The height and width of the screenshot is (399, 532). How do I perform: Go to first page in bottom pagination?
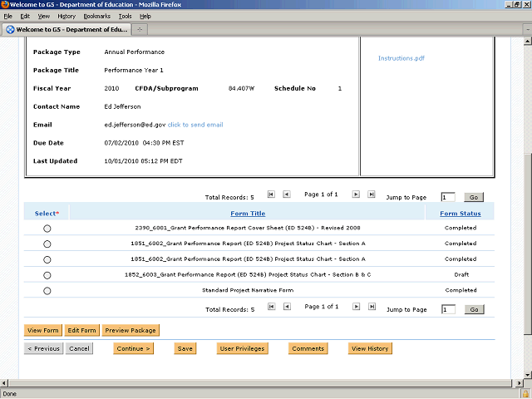(x=271, y=307)
